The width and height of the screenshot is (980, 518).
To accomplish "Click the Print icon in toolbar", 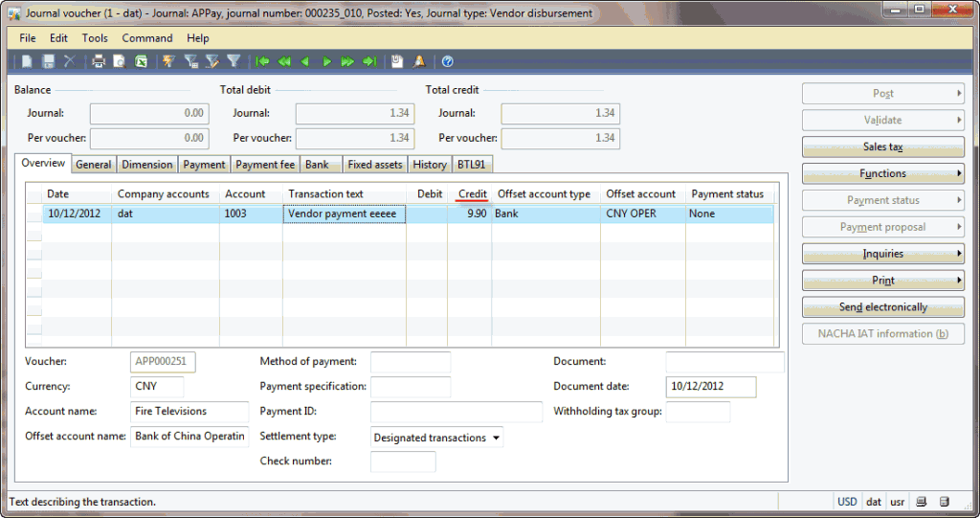I will click(x=98, y=61).
